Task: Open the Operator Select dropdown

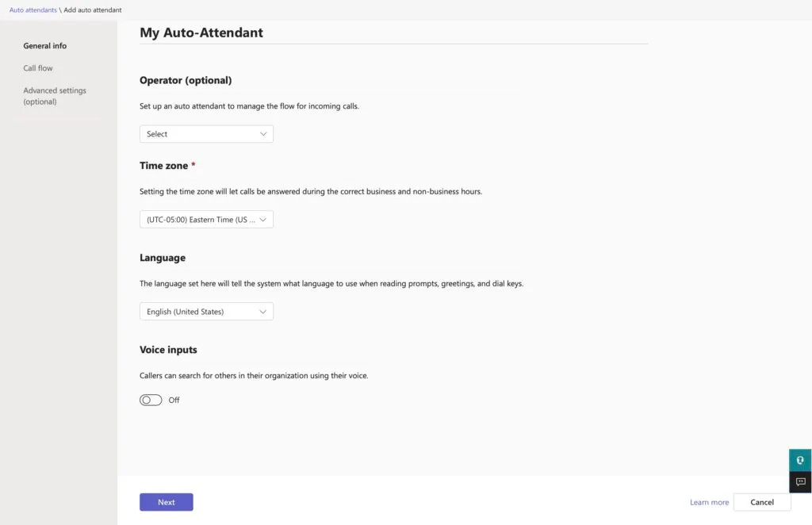Action: pos(206,134)
